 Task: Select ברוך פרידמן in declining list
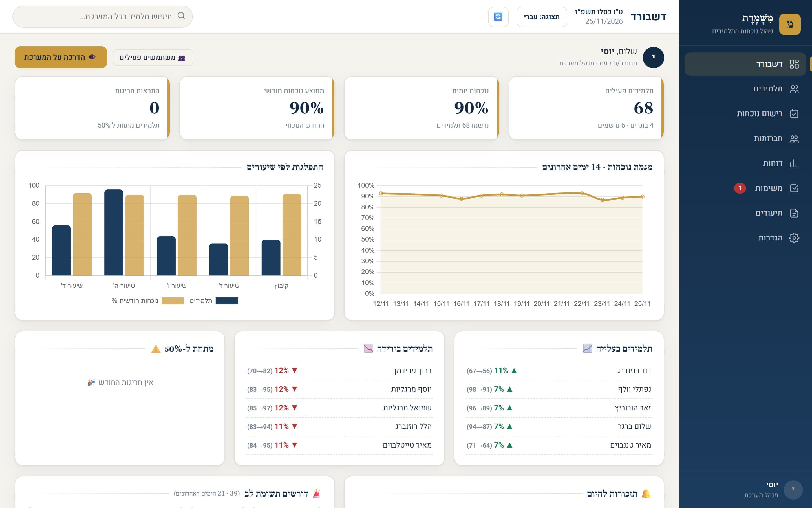click(339, 371)
